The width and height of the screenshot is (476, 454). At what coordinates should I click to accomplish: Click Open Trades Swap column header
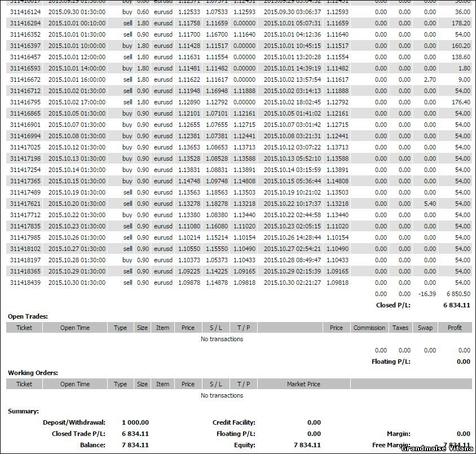tap(425, 328)
